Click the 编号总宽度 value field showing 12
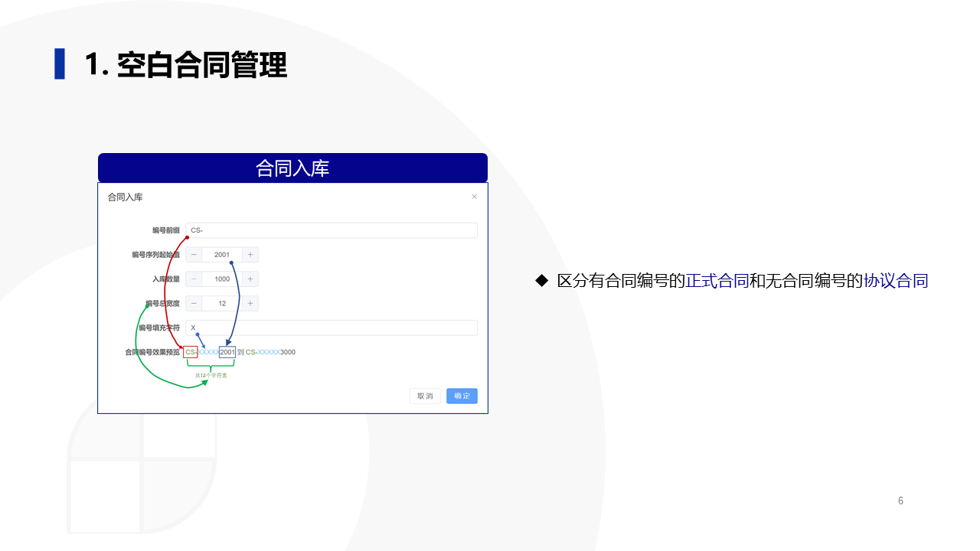980x551 pixels. (222, 304)
